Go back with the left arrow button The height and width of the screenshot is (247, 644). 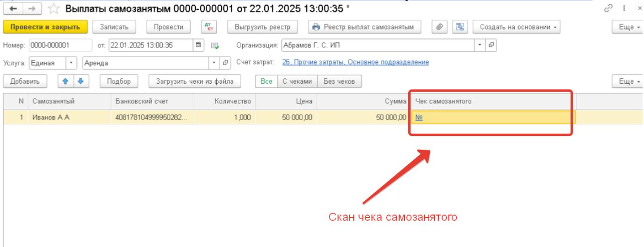click(13, 9)
